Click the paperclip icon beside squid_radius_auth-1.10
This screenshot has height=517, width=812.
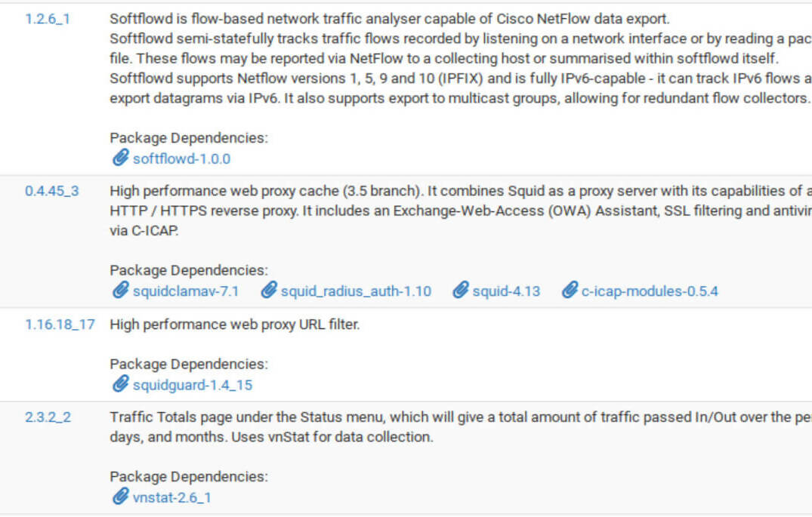(268, 291)
